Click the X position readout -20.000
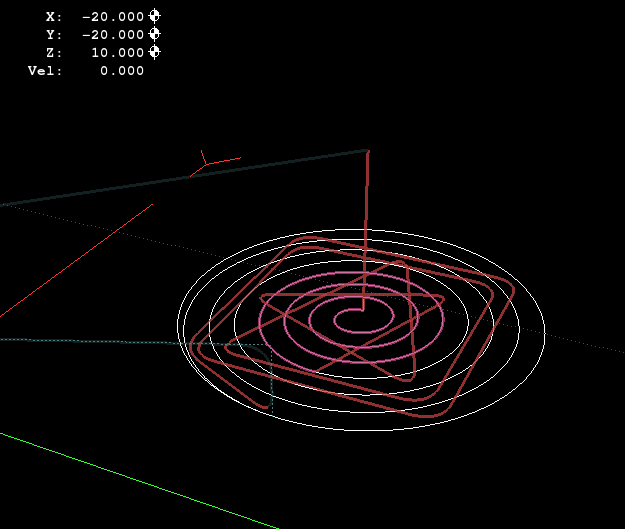This screenshot has height=529, width=625. click(x=113, y=17)
